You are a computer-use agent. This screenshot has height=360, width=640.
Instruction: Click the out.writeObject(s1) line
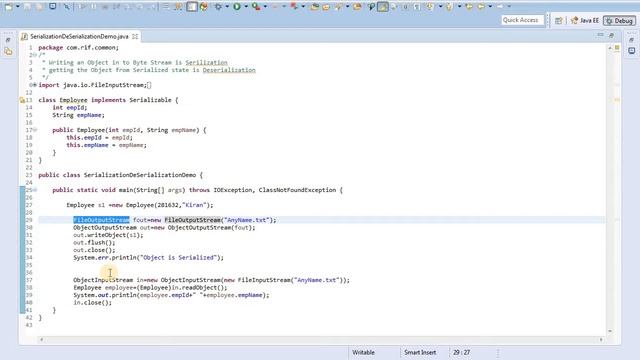pos(108,235)
